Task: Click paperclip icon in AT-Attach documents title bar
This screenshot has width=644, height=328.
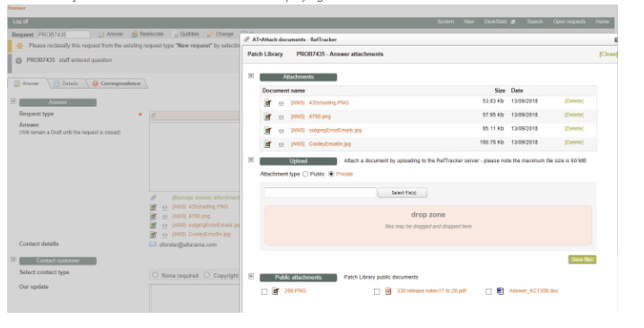Action: pyautogui.click(x=247, y=39)
